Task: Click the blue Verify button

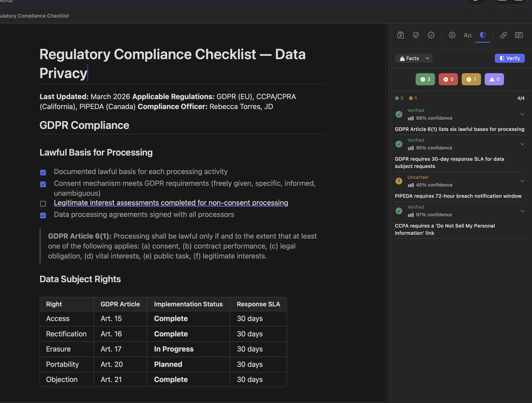Action: coord(509,58)
